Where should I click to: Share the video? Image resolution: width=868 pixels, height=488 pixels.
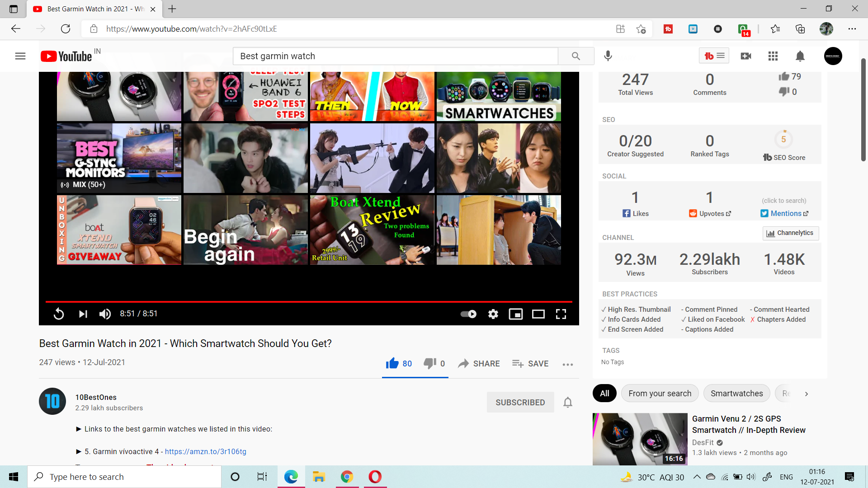479,364
